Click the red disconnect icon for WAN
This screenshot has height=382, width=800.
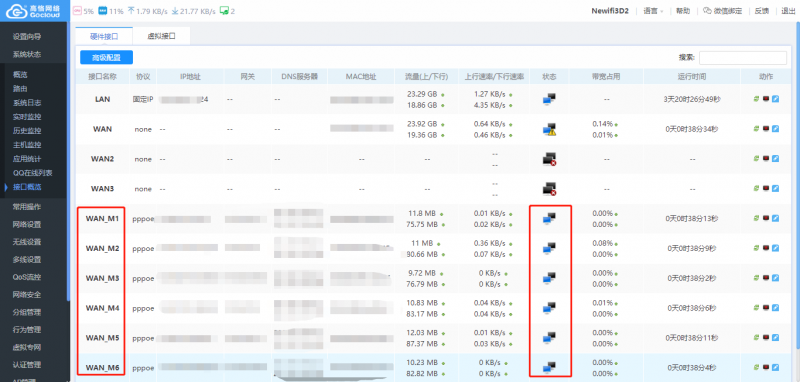click(x=766, y=129)
